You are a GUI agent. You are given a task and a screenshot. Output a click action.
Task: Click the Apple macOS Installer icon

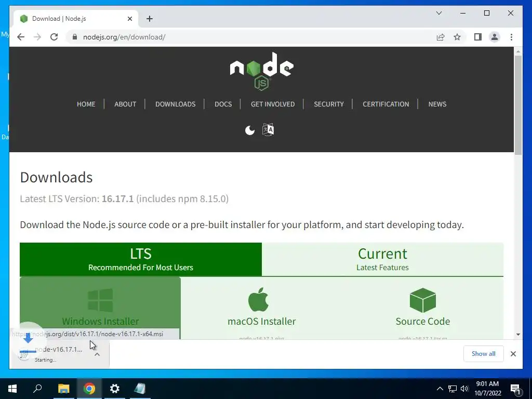pos(259,300)
